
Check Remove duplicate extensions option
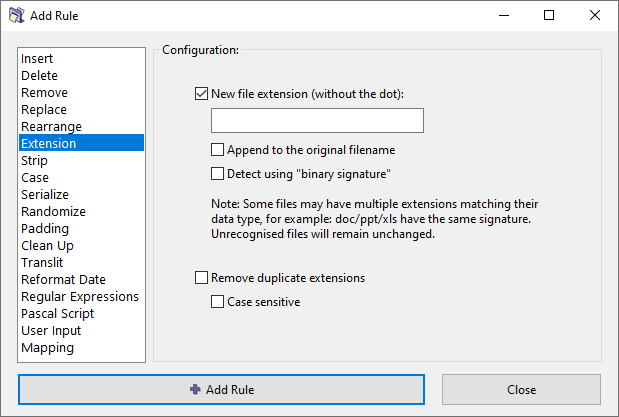coord(202,277)
